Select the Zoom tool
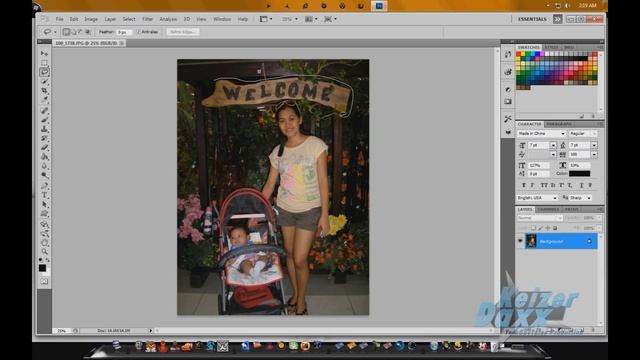 click(44, 252)
